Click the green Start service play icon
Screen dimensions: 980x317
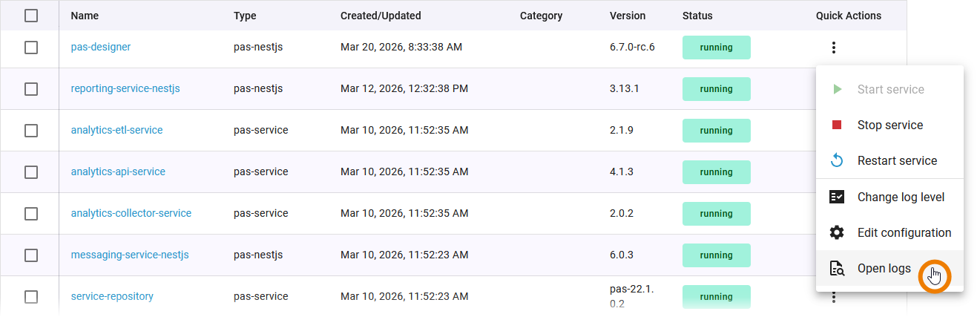[837, 89]
